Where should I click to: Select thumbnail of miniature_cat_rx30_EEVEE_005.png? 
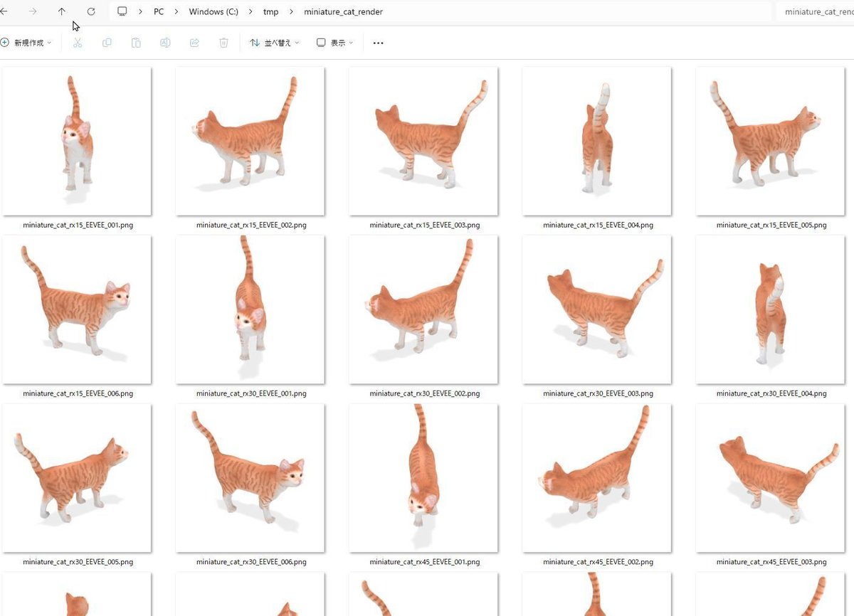point(77,479)
